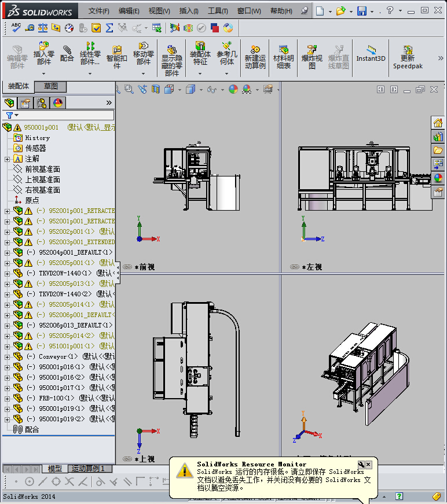Open the File Explorer folder icon in task pane
The width and height of the screenshot is (447, 504).
click(x=438, y=150)
